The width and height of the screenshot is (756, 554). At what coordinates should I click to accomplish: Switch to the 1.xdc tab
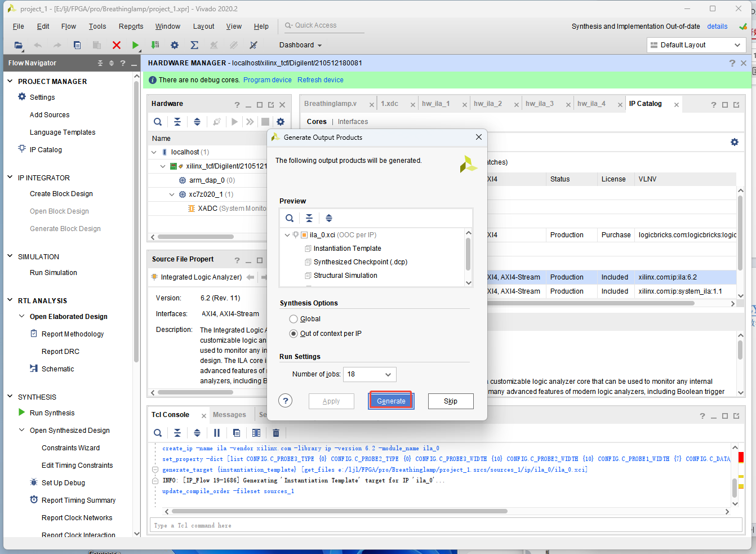(x=389, y=104)
